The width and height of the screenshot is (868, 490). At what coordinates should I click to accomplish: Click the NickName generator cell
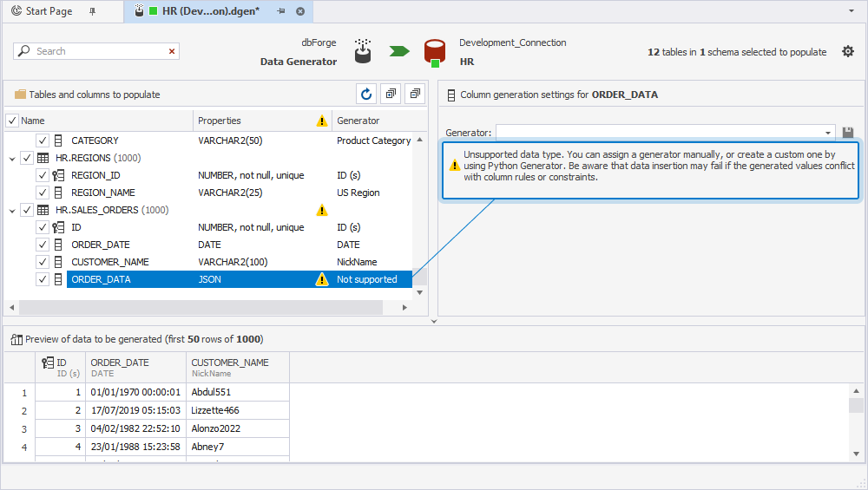[x=357, y=262]
